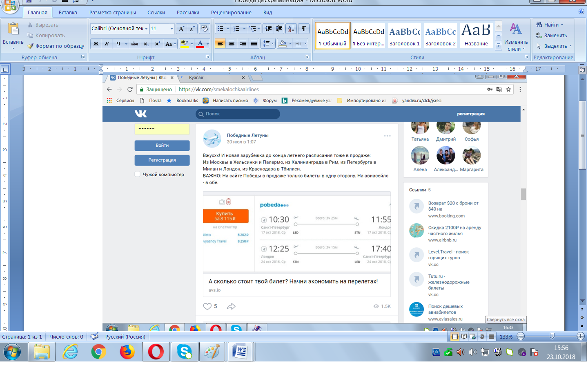Toggle Italic (К) formatting
This screenshot has height=368, width=588.
pyautogui.click(x=107, y=44)
